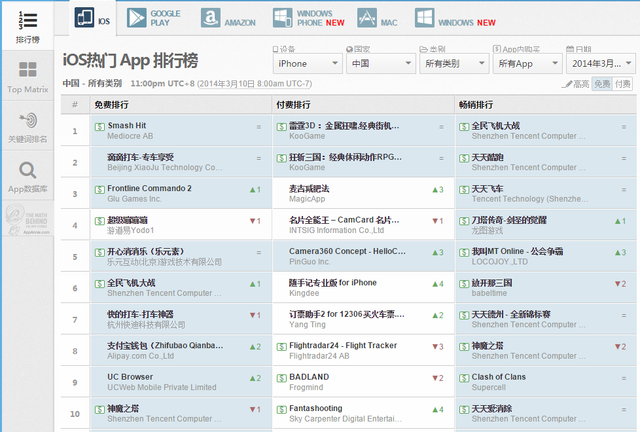Screen dimensions: 640x432
Task: Open the 关键词排名 keyword target icon
Action: coord(28,120)
